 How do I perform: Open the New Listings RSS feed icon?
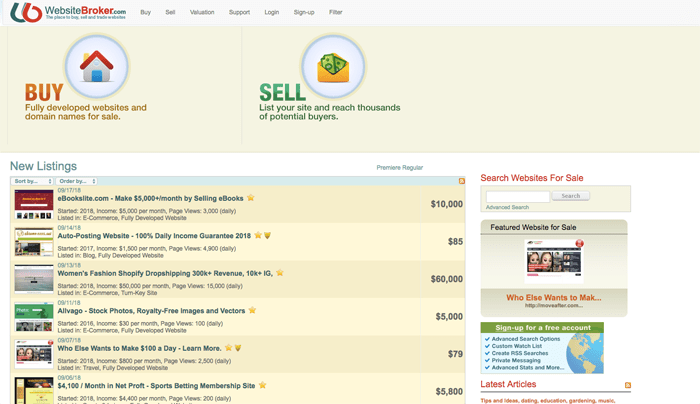click(462, 181)
